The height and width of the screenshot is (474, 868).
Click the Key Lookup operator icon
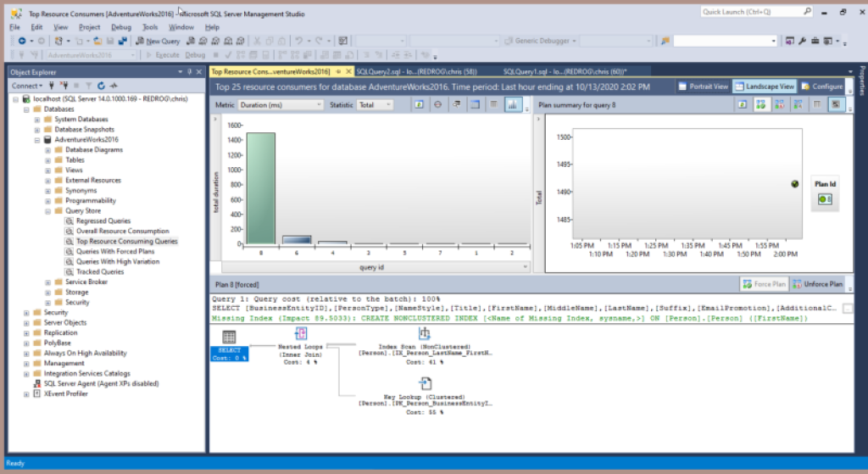pos(425,383)
